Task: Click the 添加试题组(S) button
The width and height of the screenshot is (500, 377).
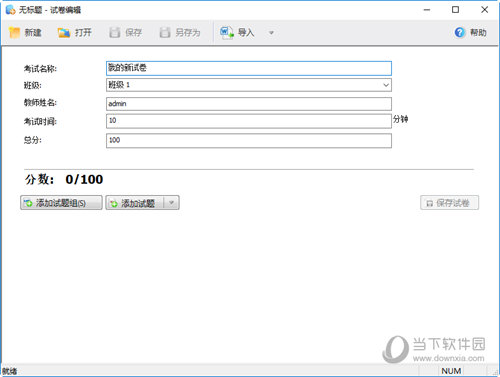Action: [61, 203]
